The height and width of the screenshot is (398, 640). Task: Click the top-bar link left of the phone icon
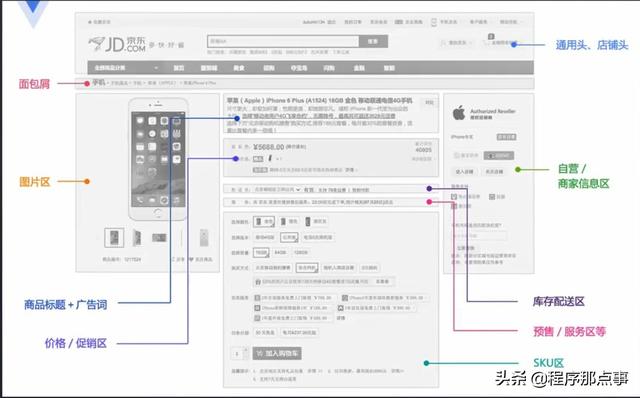point(409,22)
